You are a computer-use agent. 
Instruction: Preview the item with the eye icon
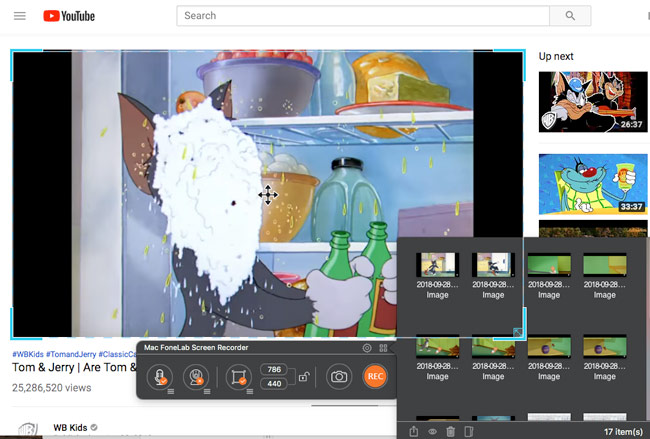tap(432, 432)
